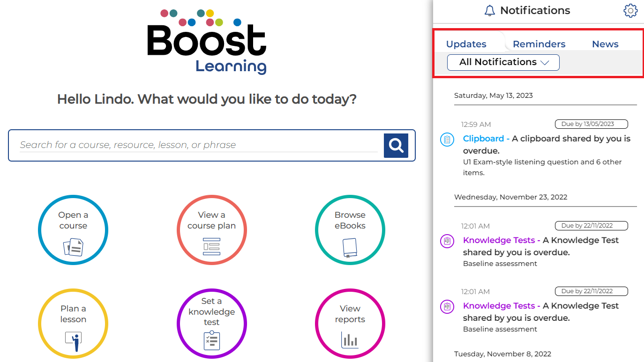This screenshot has width=644, height=362.
Task: Open View reports circle icon
Action: pos(350,324)
